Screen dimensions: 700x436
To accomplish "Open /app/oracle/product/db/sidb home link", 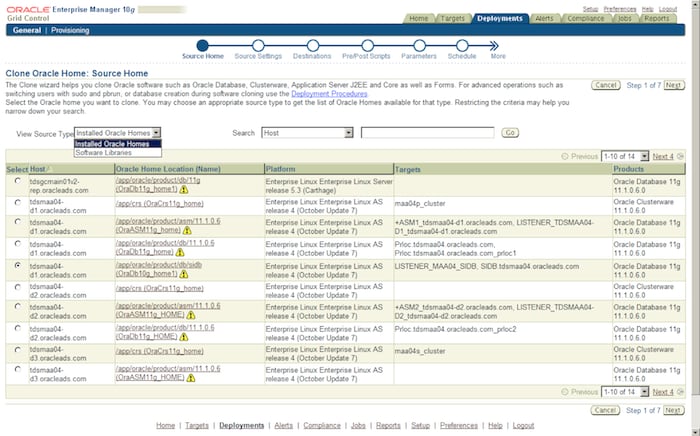I will 158,265.
